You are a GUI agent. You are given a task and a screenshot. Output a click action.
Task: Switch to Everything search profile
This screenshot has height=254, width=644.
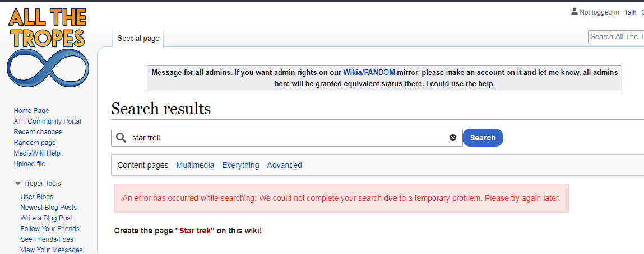[x=240, y=165]
